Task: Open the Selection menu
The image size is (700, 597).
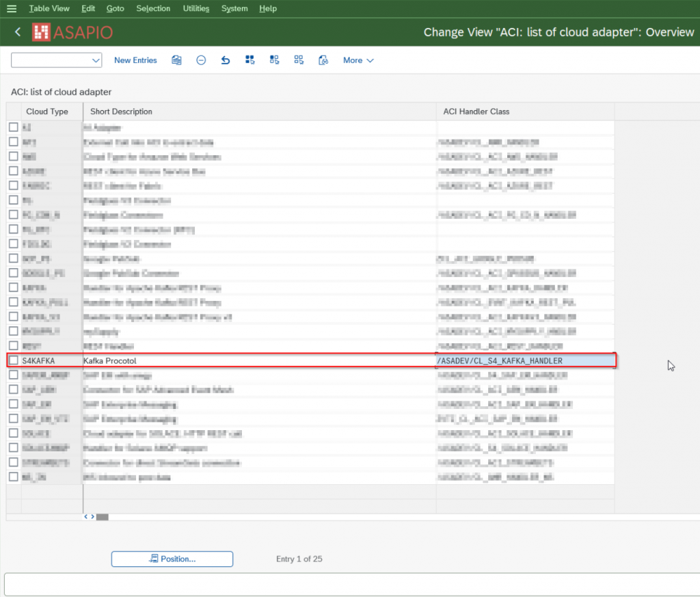Action: [x=153, y=8]
